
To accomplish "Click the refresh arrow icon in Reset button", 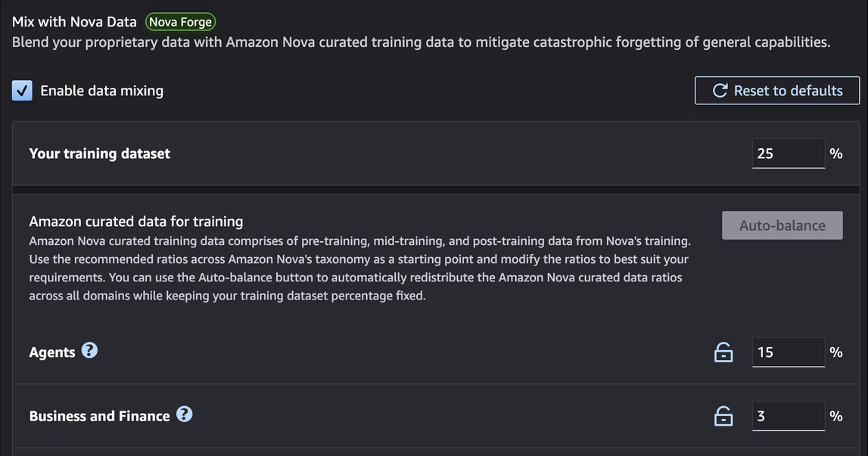I will [720, 91].
